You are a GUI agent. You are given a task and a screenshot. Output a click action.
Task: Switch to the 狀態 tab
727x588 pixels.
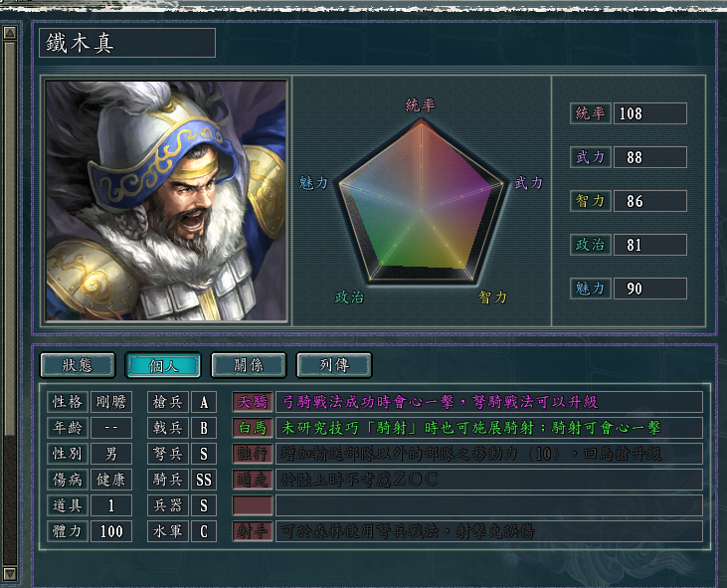tap(78, 365)
